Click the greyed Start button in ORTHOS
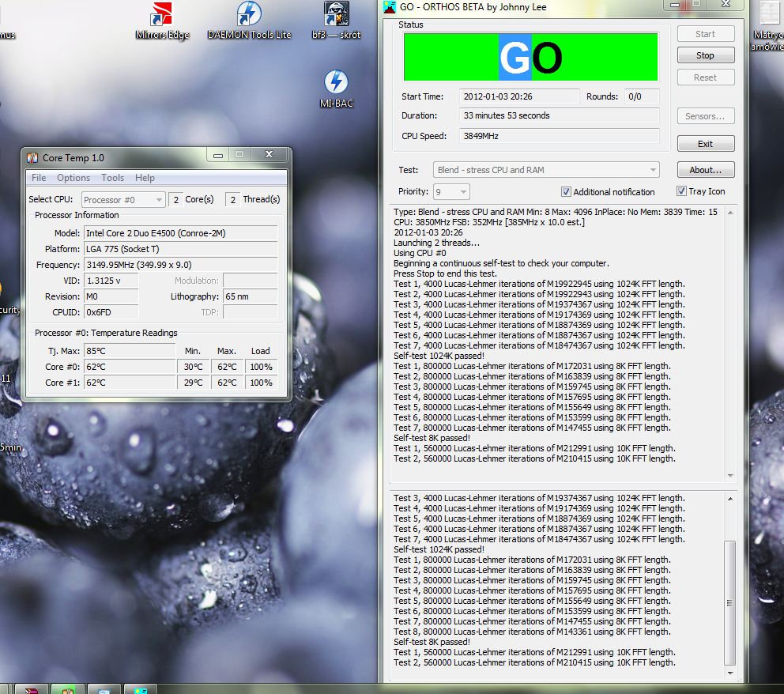Screen dimensions: 784x694 tap(706, 34)
